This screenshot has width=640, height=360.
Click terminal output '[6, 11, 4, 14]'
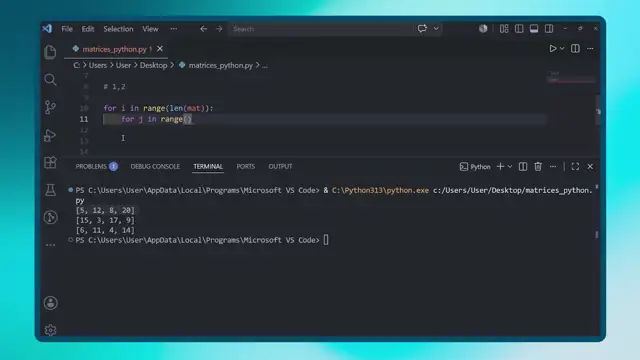click(105, 230)
